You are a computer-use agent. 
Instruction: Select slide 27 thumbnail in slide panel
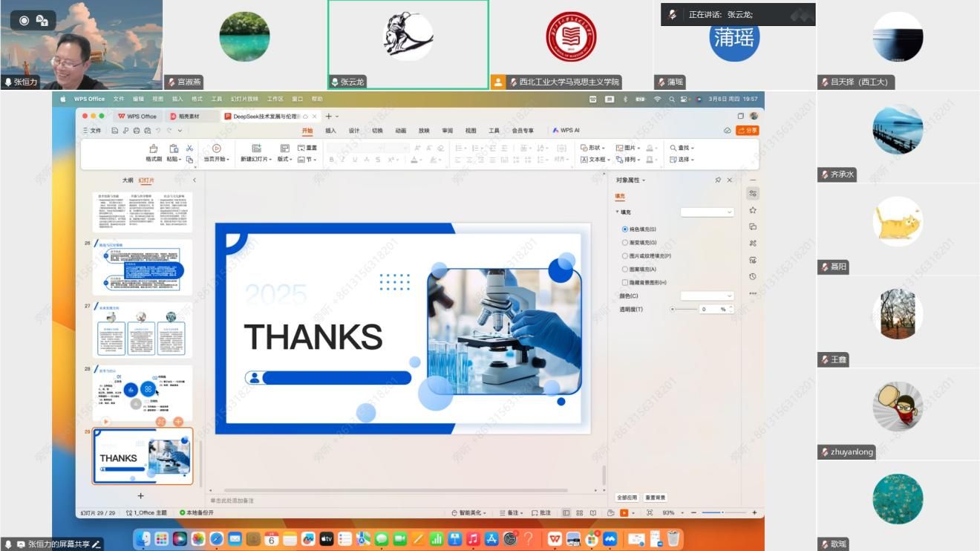(x=142, y=330)
